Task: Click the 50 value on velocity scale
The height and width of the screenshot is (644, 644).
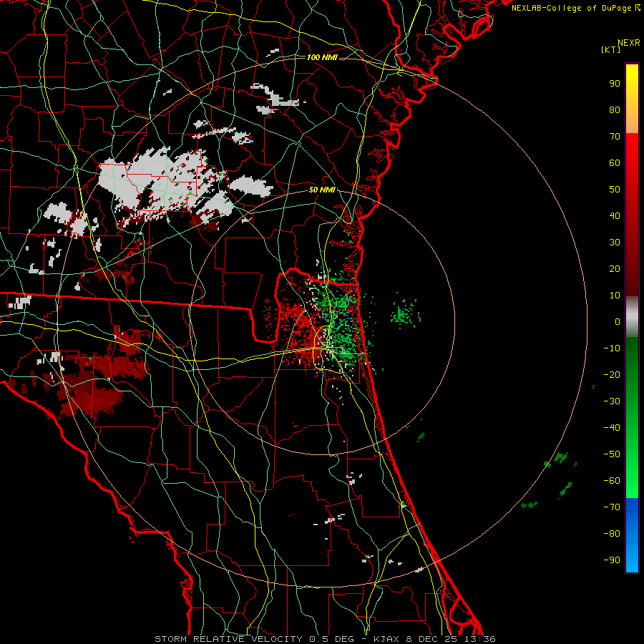Action: pyautogui.click(x=615, y=190)
